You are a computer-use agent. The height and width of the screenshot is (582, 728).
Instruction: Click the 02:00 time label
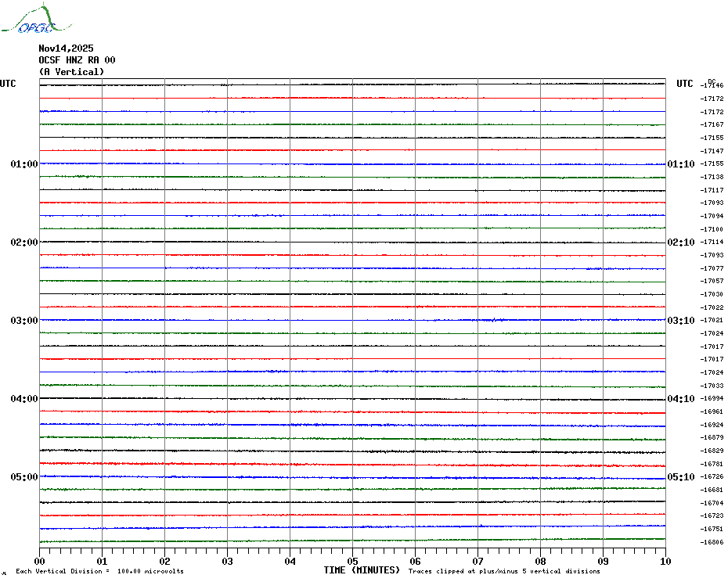tap(24, 242)
